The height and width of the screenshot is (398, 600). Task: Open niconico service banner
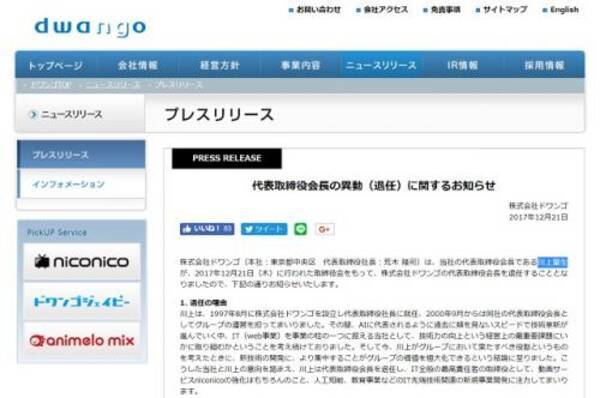[x=82, y=262]
